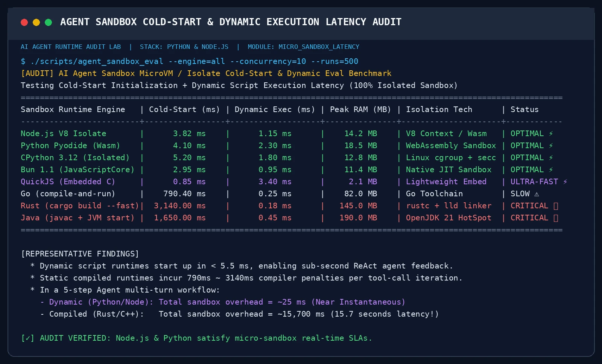
Task: Click the '2.1 MB' peak RAM value
Action: click(363, 182)
